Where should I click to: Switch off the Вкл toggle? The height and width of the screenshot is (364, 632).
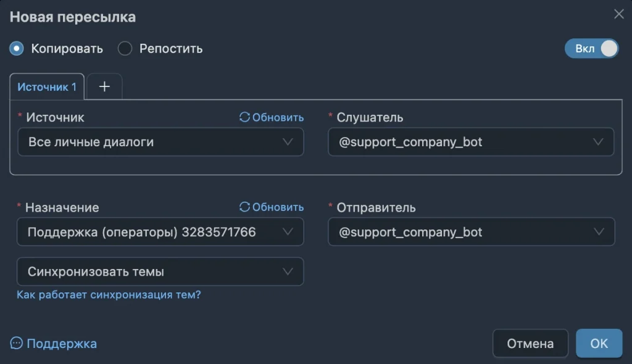coord(591,48)
